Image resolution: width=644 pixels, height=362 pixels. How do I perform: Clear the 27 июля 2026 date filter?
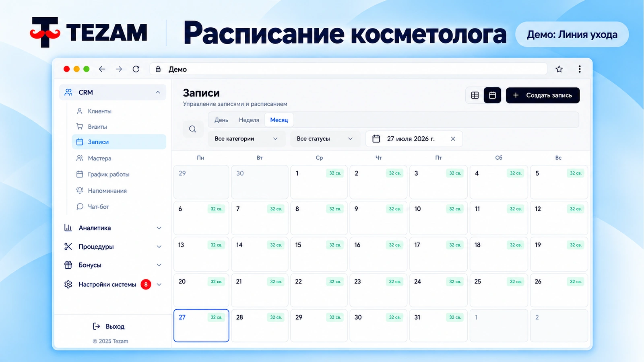pyautogui.click(x=453, y=139)
